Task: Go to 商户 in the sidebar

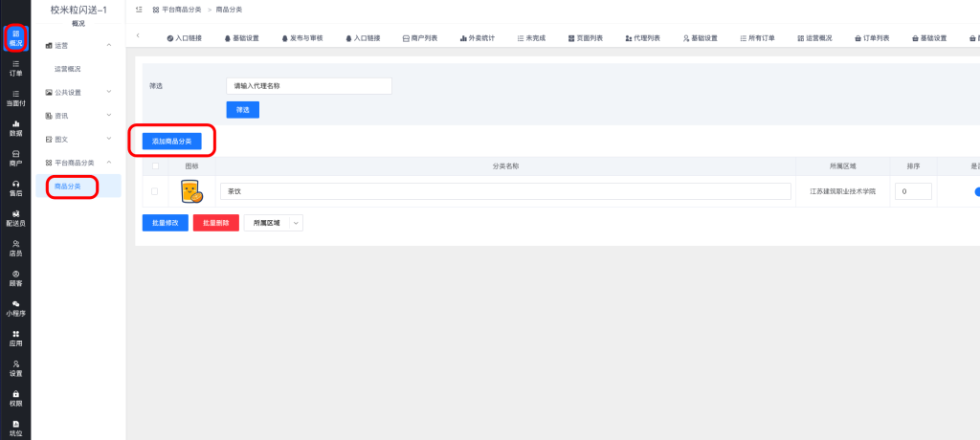Action: pyautogui.click(x=15, y=158)
